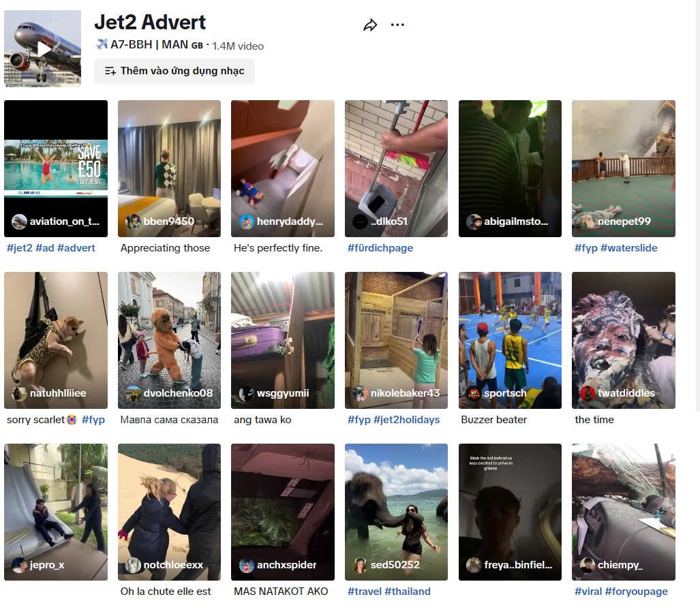Open the three-dots more options menu

tap(397, 25)
